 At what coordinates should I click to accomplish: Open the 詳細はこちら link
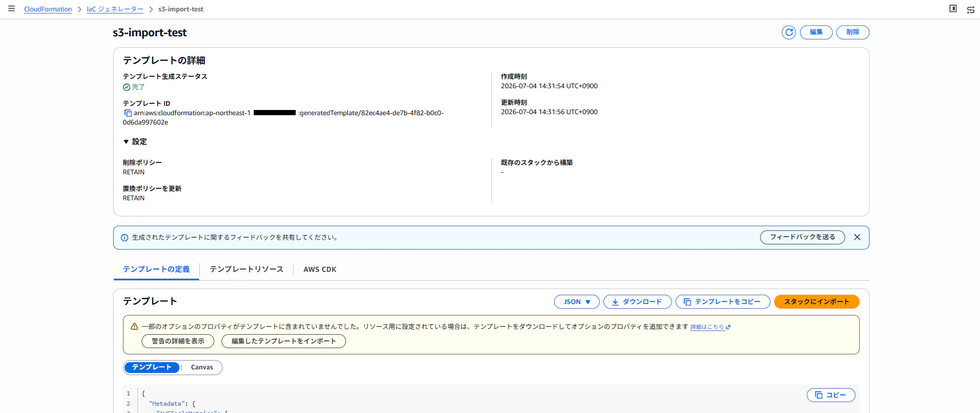pyautogui.click(x=707, y=327)
